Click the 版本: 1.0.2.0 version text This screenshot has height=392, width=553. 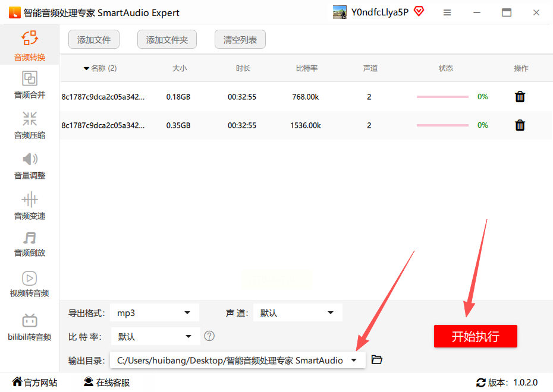coord(513,382)
